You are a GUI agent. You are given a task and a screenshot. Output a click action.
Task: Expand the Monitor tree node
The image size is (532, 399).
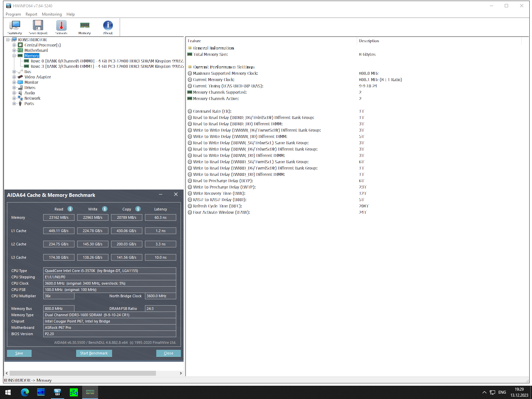(14, 82)
